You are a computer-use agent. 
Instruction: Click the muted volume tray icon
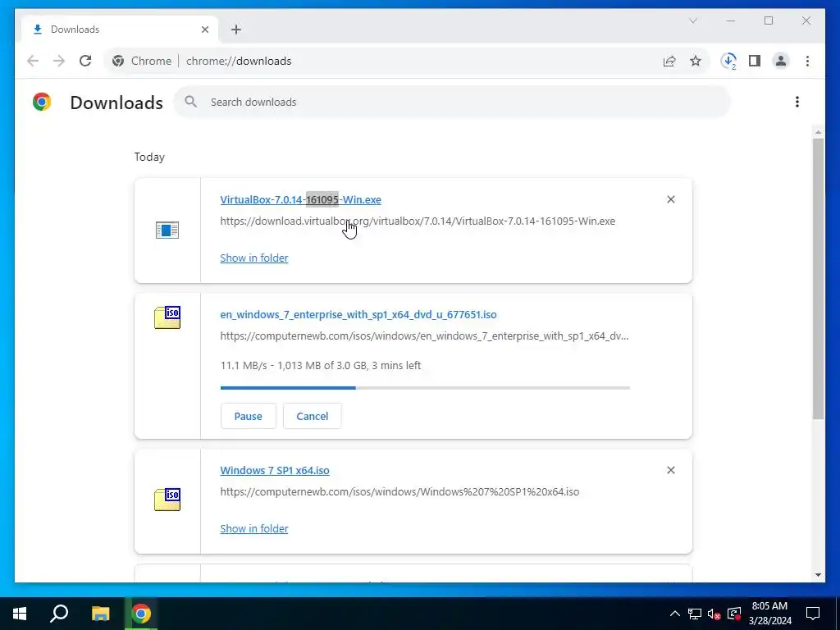pos(714,614)
